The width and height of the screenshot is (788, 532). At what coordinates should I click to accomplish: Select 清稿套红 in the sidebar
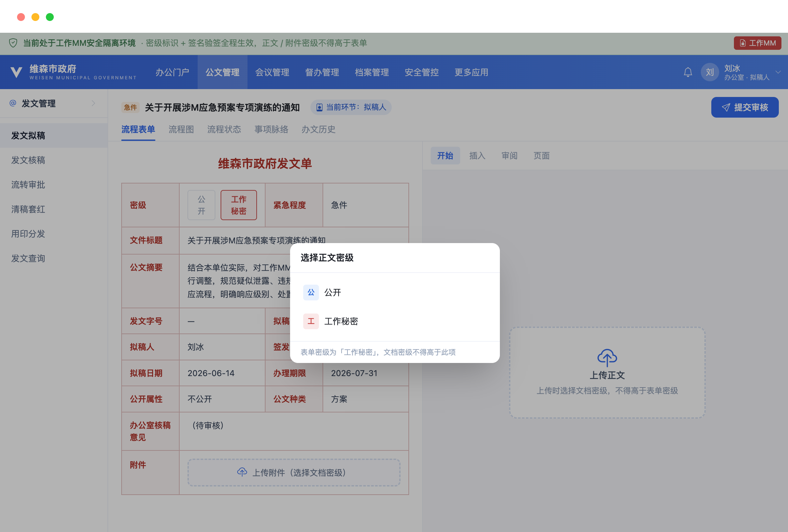[54, 209]
